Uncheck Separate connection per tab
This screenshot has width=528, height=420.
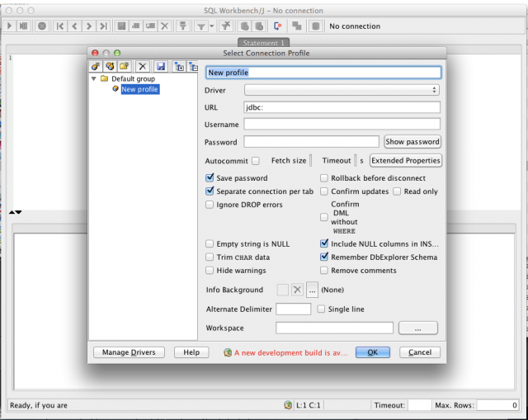[x=210, y=191]
